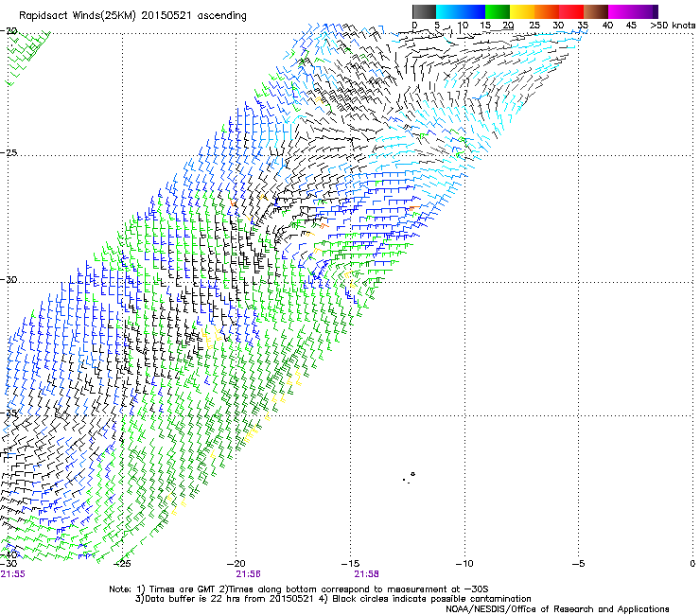The height and width of the screenshot is (615, 700).
Task: Click the latitude label '-25' on left axis
Action: [x=9, y=152]
